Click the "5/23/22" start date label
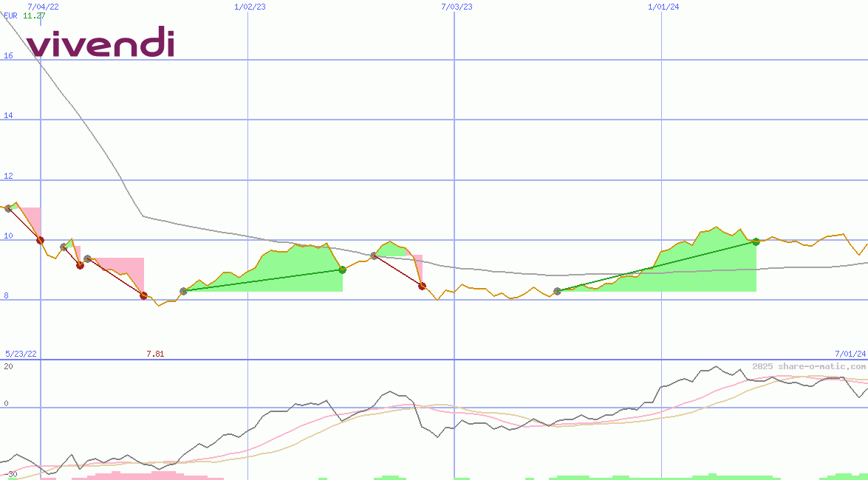Screen dimensions: 868x480 (x=21, y=353)
